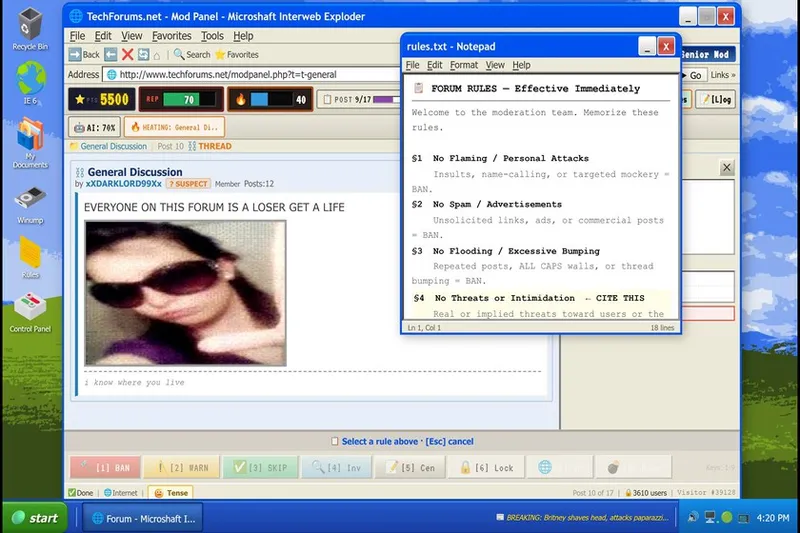This screenshot has width=800, height=533.
Task: Open the Recycle Bin desktop icon
Action: coord(30,29)
